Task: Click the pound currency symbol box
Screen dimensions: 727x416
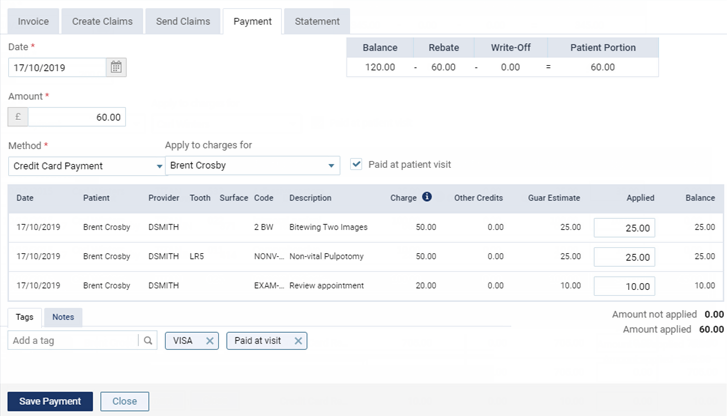Action: [18, 117]
